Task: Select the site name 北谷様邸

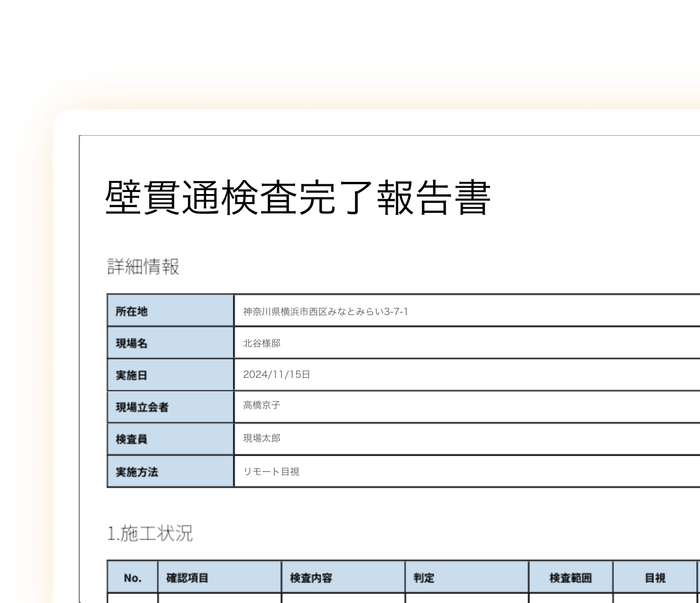Action: (262, 343)
